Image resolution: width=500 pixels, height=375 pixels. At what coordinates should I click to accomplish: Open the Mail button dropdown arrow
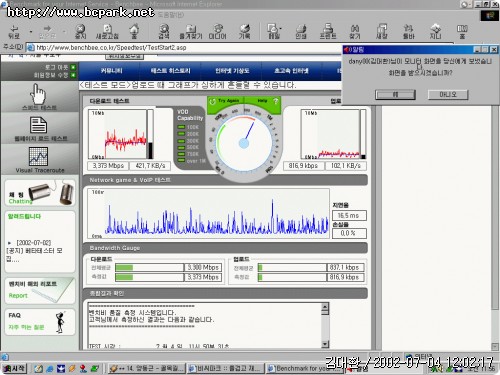281,28
